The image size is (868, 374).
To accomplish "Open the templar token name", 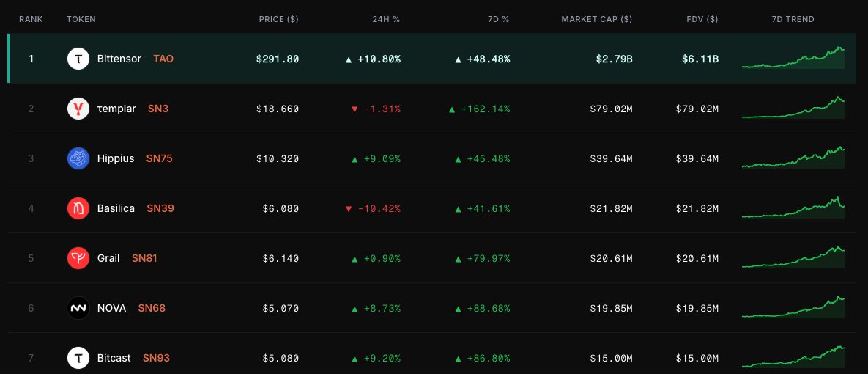I will point(116,109).
